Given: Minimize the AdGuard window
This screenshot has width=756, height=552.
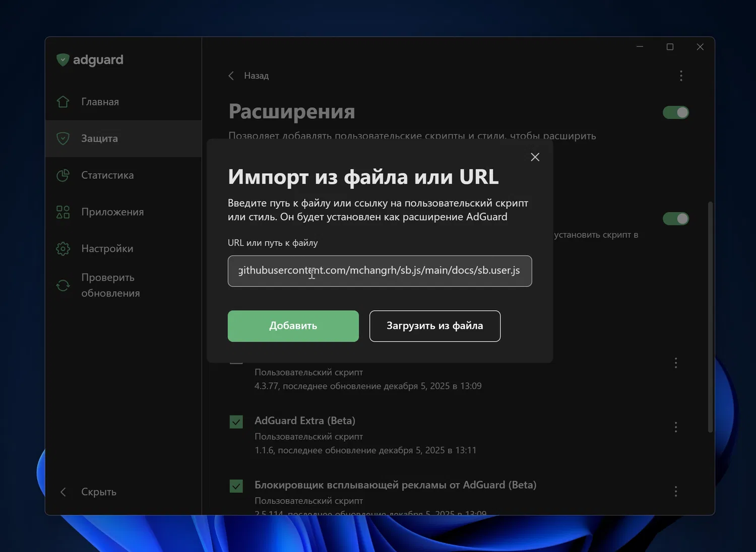Looking at the screenshot, I should pyautogui.click(x=640, y=47).
